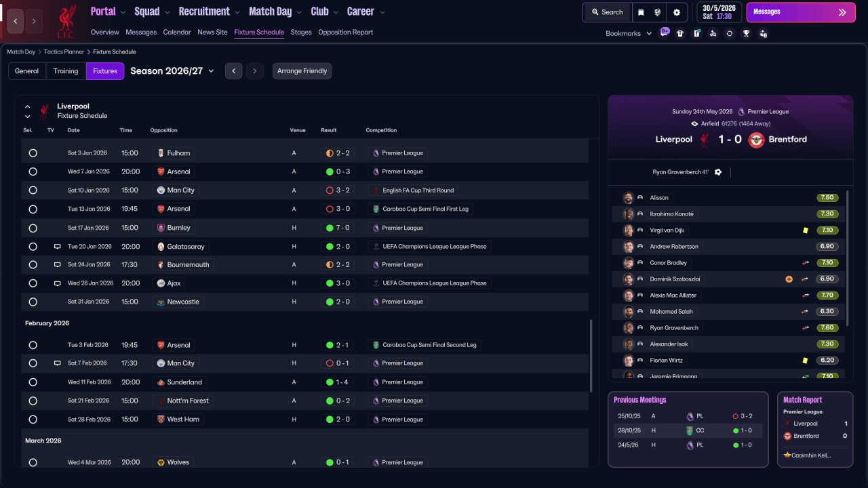
Task: Click the TV icon on Galatasaray row
Action: [x=58, y=247]
